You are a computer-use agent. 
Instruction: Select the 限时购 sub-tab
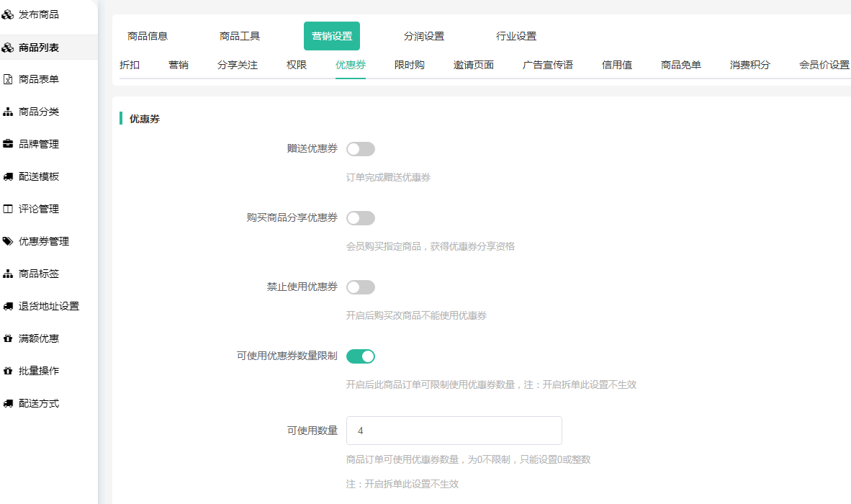tap(409, 65)
